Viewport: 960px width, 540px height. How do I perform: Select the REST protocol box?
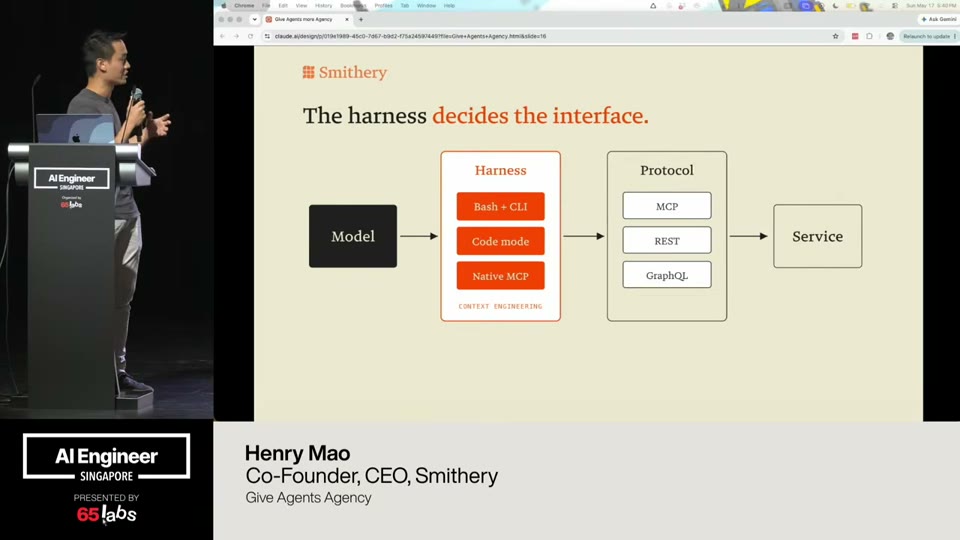pos(667,241)
